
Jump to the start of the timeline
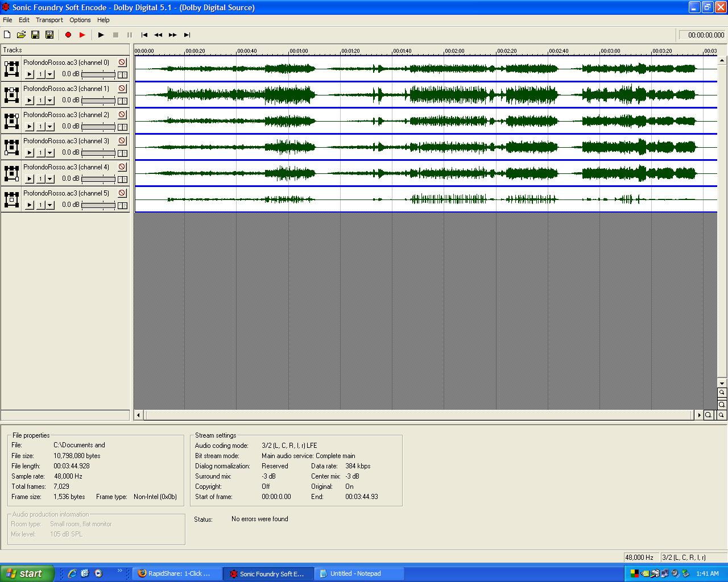[144, 35]
